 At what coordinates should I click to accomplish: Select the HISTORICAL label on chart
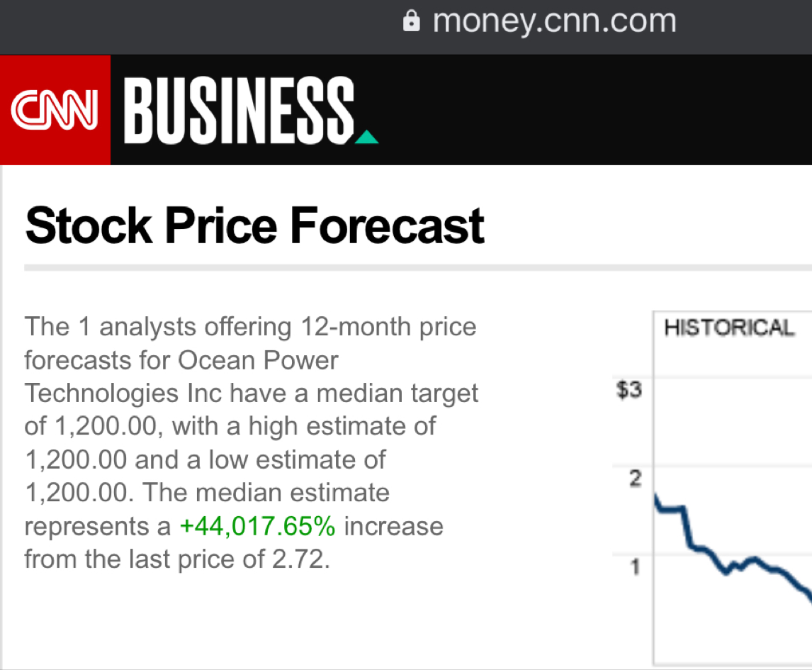click(x=729, y=328)
